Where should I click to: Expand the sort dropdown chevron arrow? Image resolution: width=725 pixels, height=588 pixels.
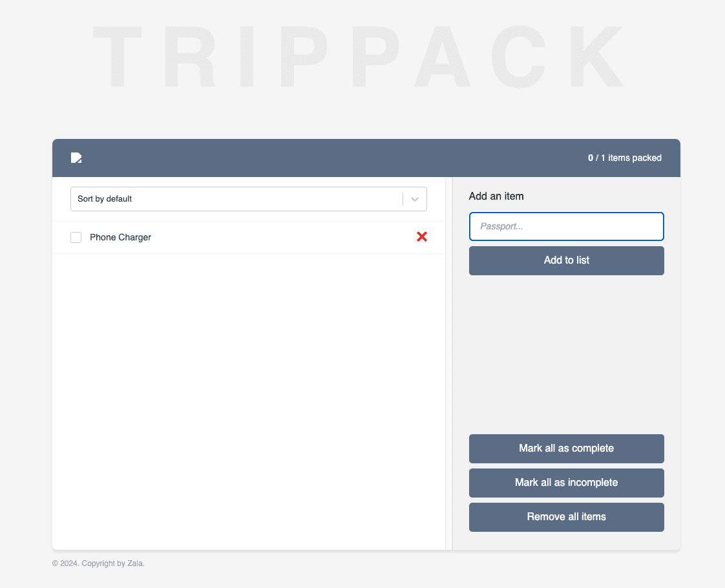pyautogui.click(x=415, y=199)
